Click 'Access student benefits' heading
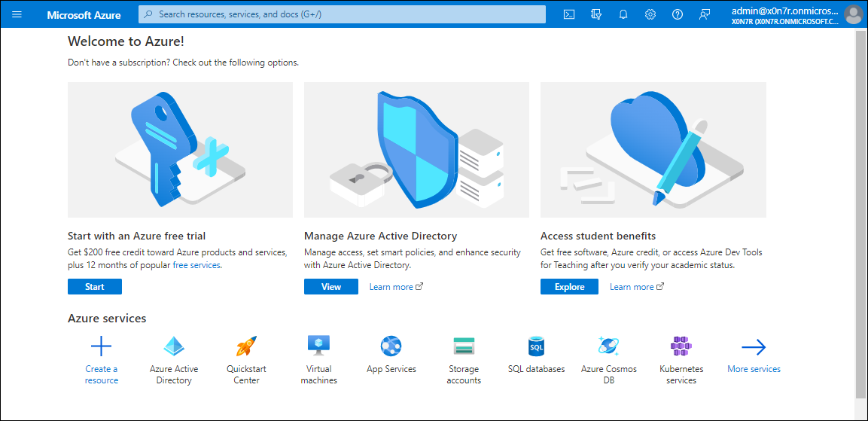The image size is (868, 421). click(598, 236)
